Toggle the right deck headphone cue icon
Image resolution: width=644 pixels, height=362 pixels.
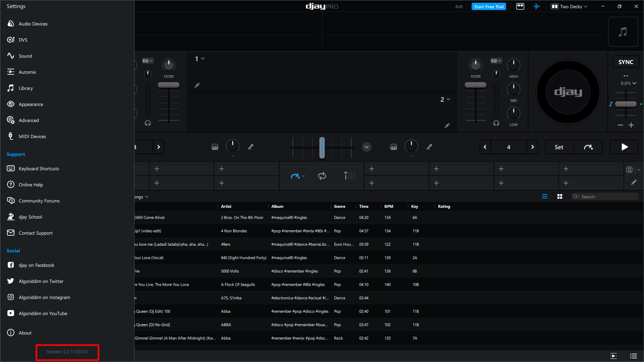(496, 123)
